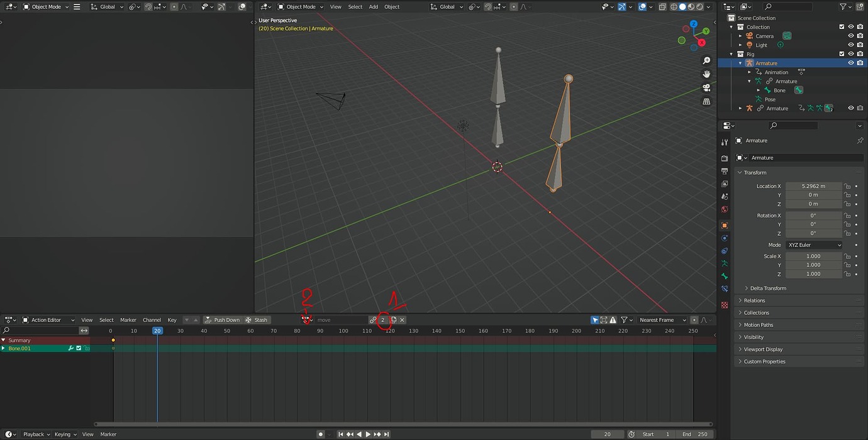The height and width of the screenshot is (440, 868).
Task: Toggle only show selected in Action Editor
Action: coord(595,320)
